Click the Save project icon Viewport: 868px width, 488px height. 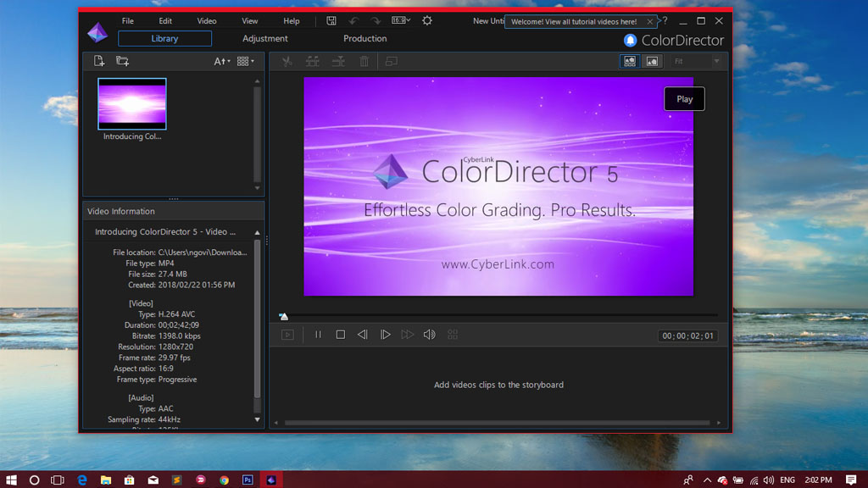pos(331,20)
